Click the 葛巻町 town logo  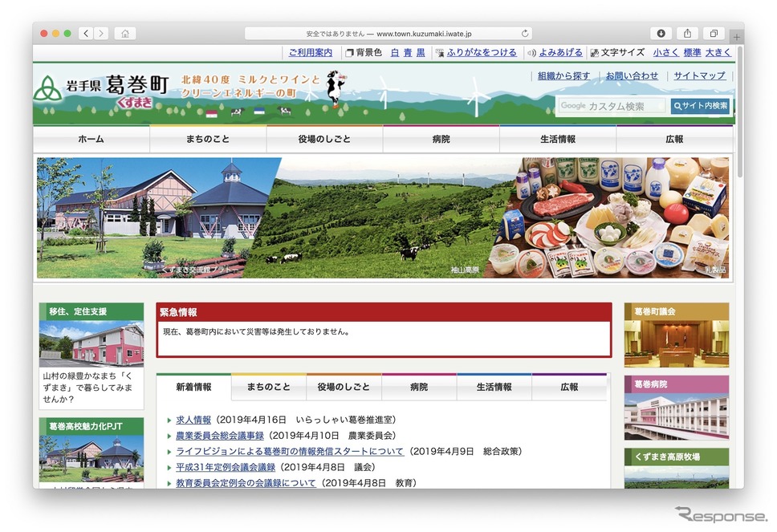(x=102, y=91)
